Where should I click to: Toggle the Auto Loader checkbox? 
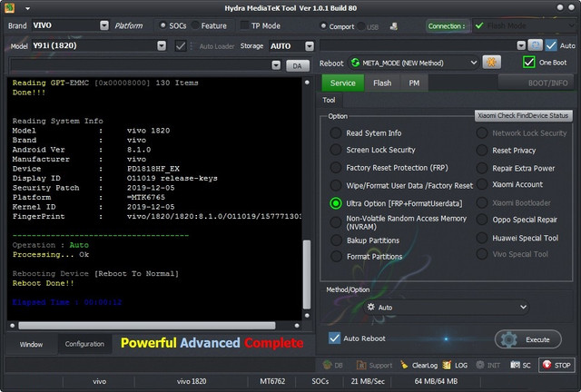181,46
